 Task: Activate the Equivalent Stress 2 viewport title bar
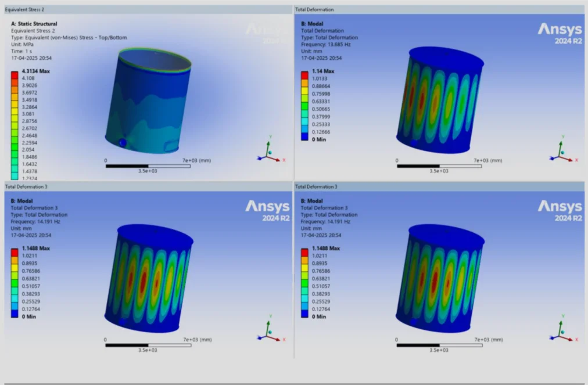click(x=148, y=9)
